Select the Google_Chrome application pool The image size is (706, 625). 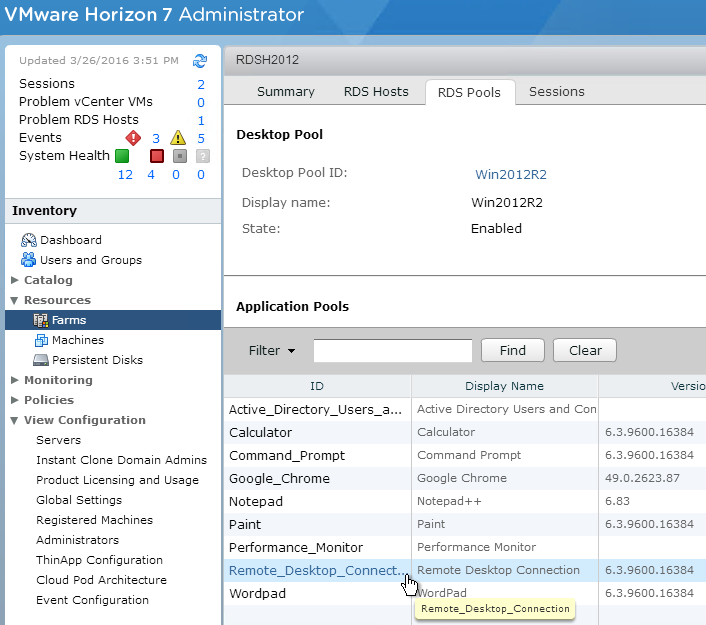pyautogui.click(x=279, y=478)
